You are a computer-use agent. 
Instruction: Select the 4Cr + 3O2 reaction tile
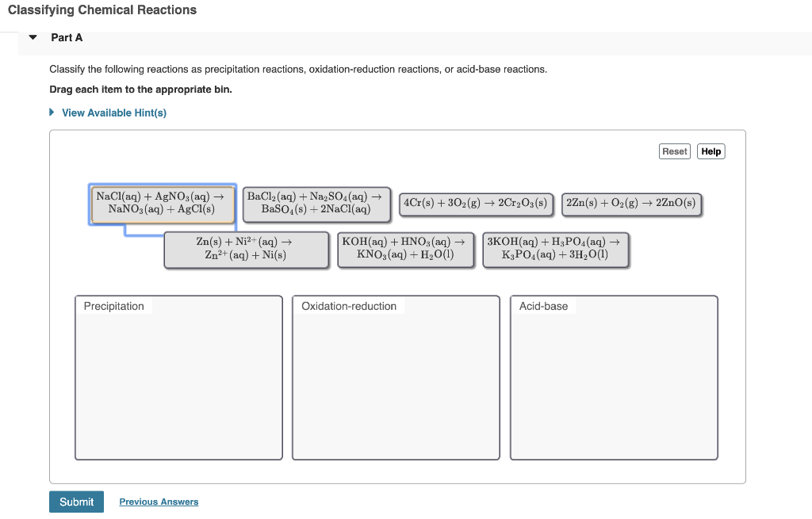tap(477, 202)
